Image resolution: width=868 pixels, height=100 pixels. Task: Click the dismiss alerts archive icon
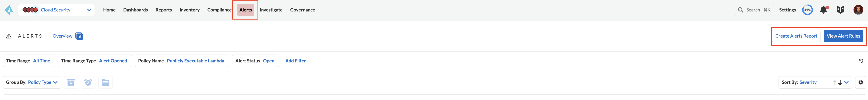(71, 82)
